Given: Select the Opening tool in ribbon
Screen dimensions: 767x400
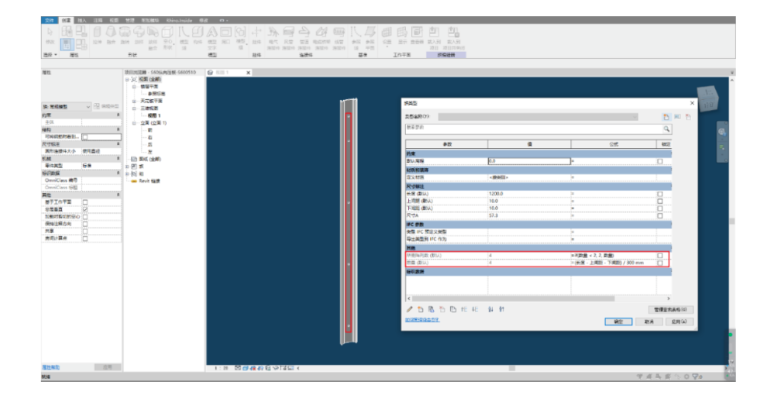Looking at the screenshot, I should pyautogui.click(x=226, y=35).
